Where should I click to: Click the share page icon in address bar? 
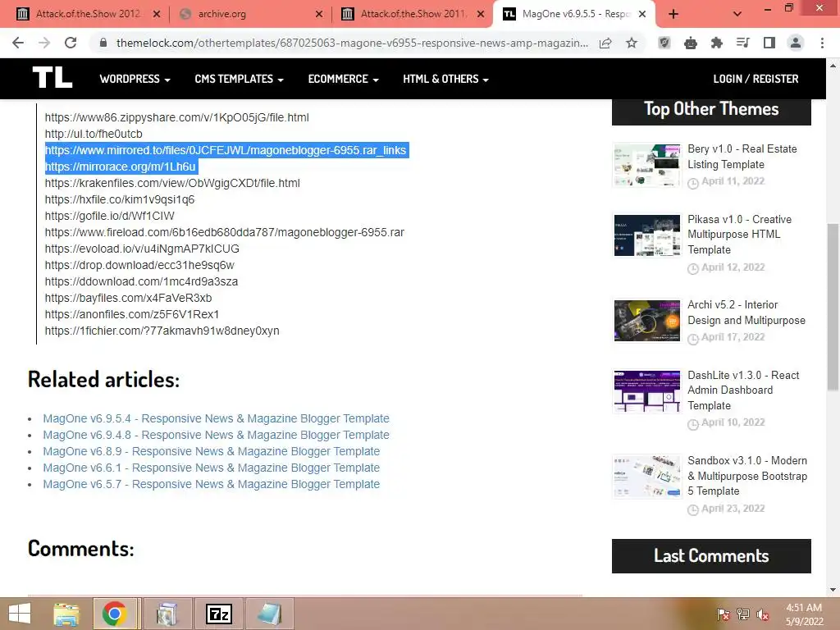click(x=605, y=43)
